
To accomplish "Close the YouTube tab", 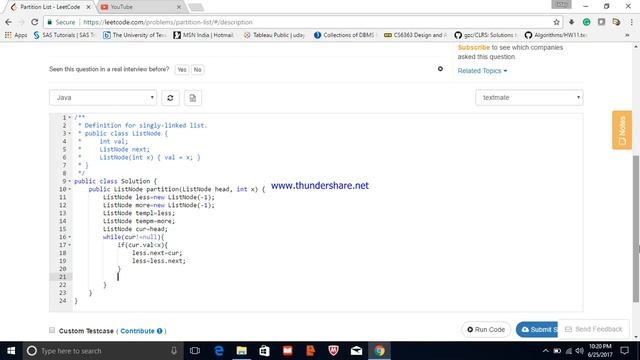I will click(x=179, y=7).
